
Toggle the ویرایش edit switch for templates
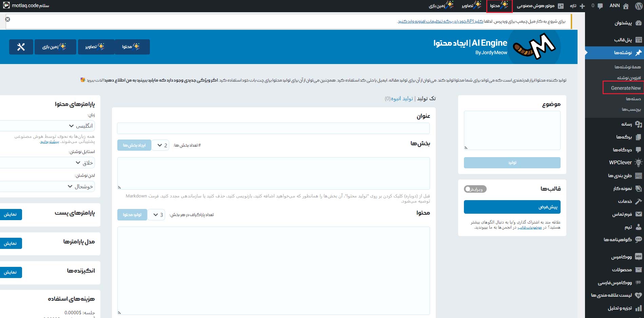point(475,189)
